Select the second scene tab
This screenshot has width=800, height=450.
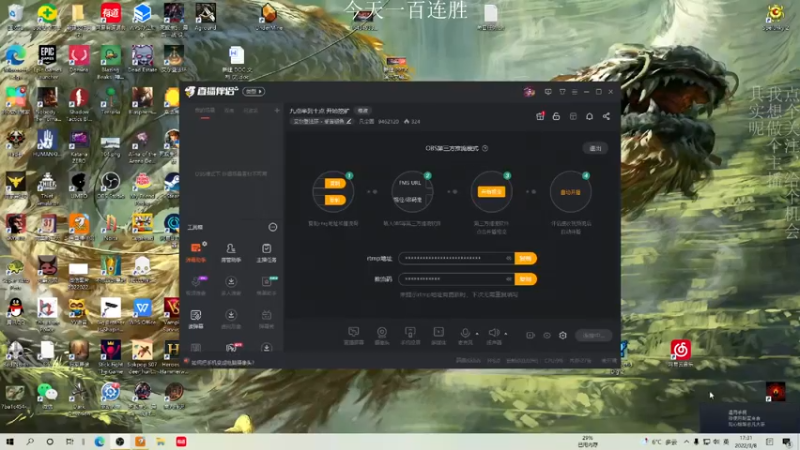(230, 111)
